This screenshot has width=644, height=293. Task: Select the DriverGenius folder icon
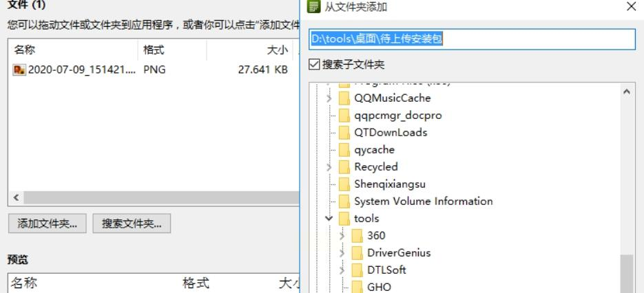click(357, 253)
